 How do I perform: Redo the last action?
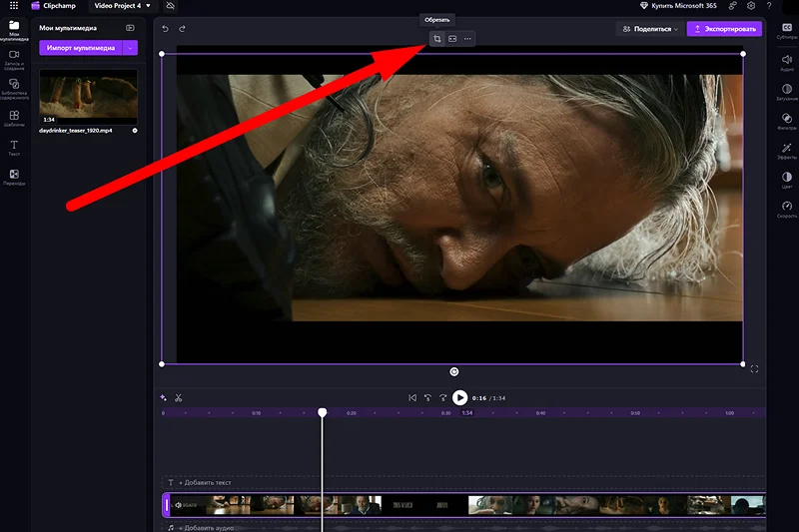[182, 29]
